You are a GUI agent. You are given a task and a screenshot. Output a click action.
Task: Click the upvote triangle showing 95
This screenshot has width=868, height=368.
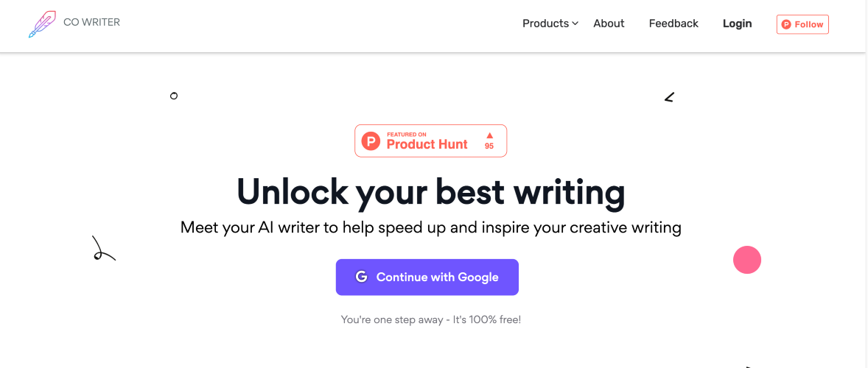coord(489,136)
